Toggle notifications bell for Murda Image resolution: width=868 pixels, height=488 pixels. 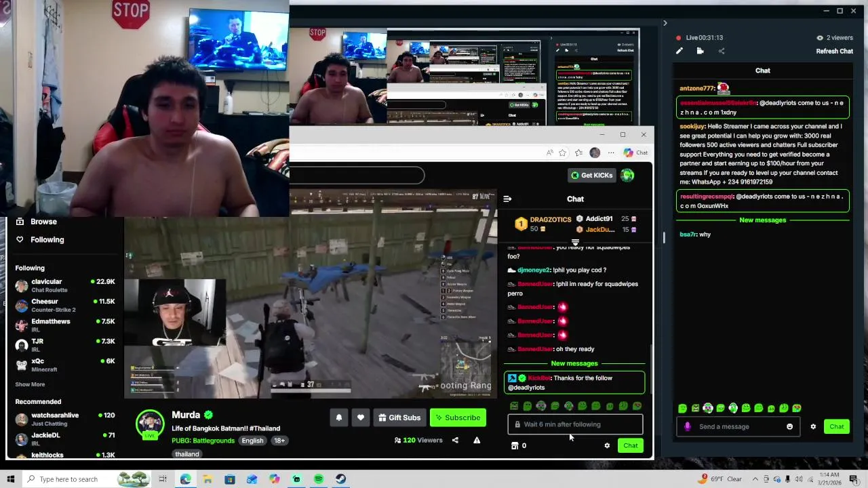click(x=339, y=418)
